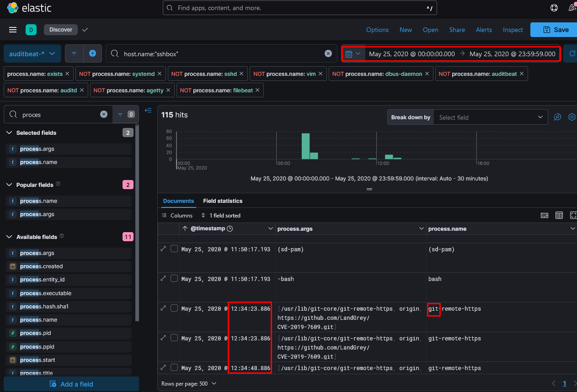
Task: Open the Break down by field selector
Action: [x=490, y=117]
